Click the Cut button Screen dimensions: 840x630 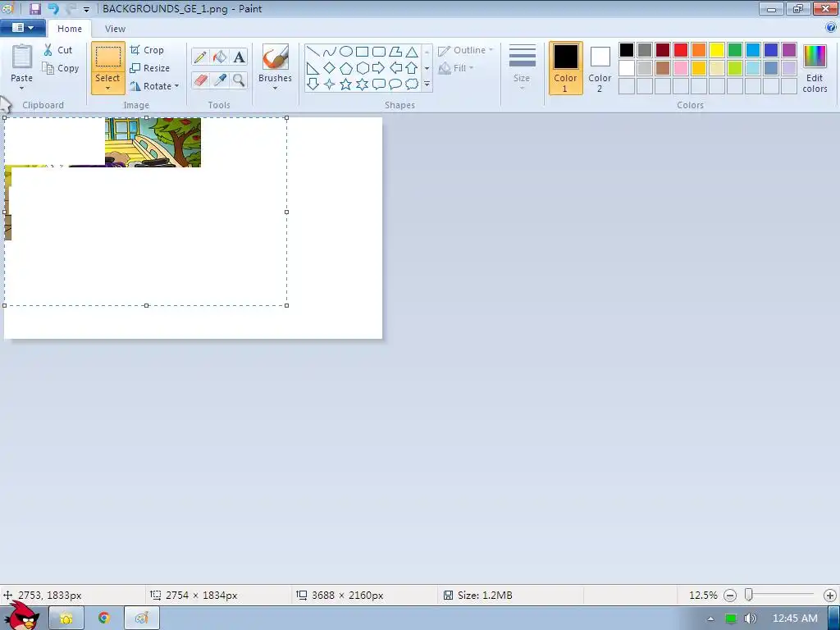[x=58, y=50]
